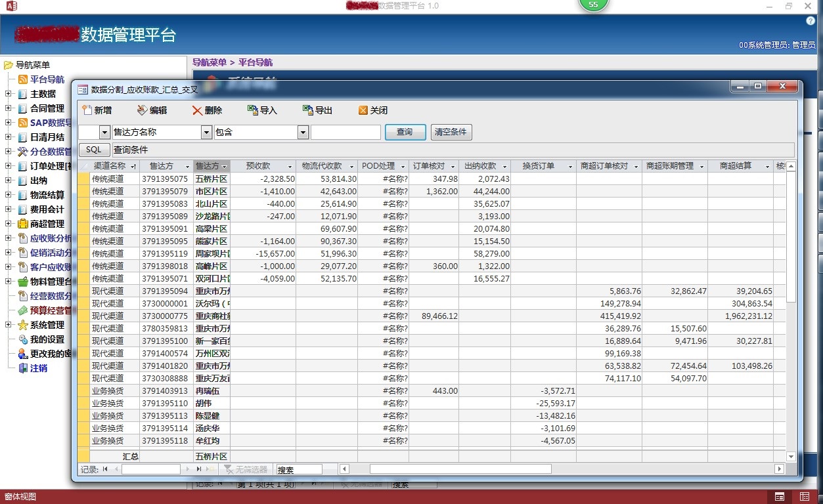Open the 商超订单核对 column filter arrow
823x504 pixels.
[x=636, y=167]
